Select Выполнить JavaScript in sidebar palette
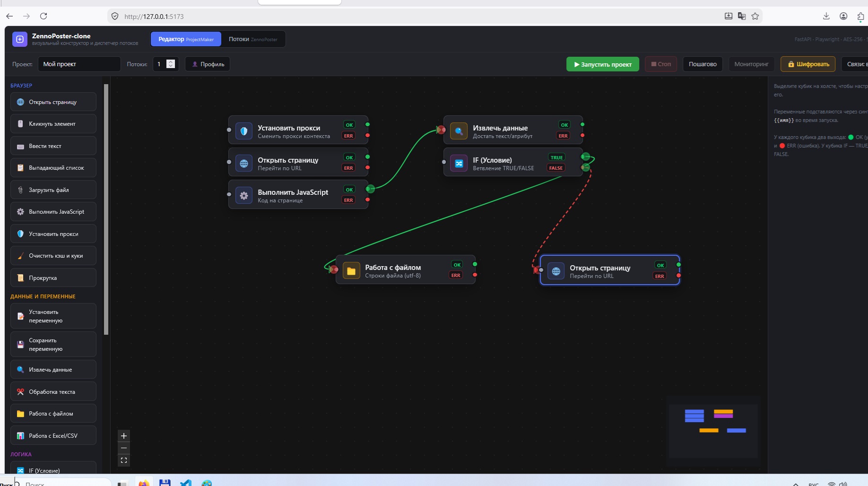Viewport: 868px width, 486px height. [x=53, y=211]
